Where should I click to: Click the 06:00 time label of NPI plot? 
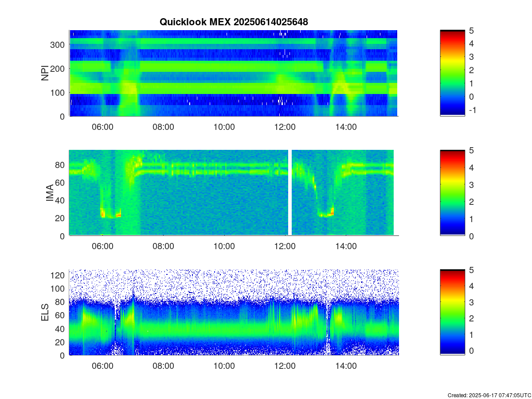[102, 127]
